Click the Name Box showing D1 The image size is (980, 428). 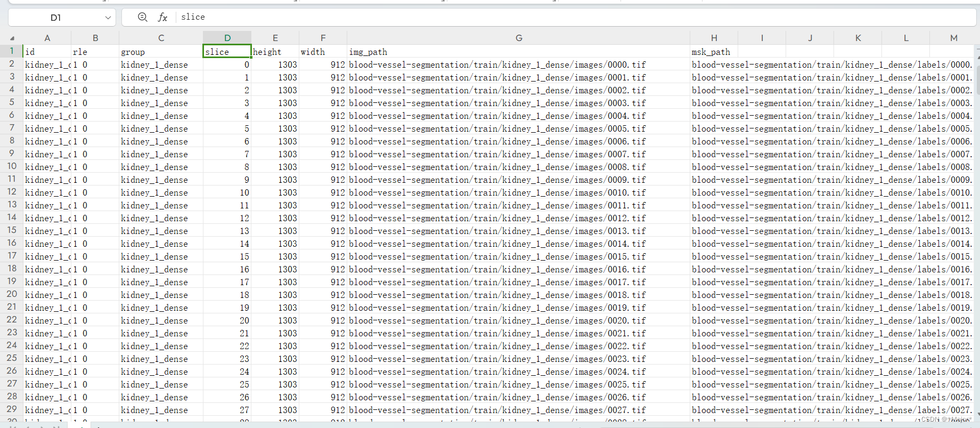[x=56, y=18]
